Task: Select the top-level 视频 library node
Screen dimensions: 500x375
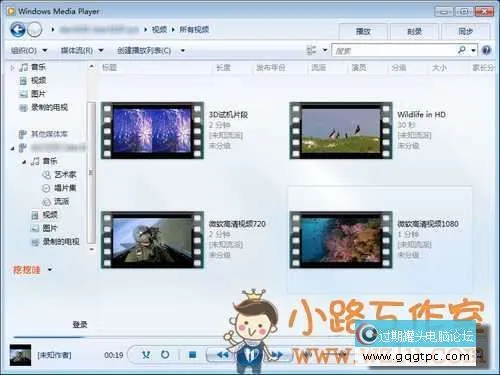Action: click(x=38, y=81)
